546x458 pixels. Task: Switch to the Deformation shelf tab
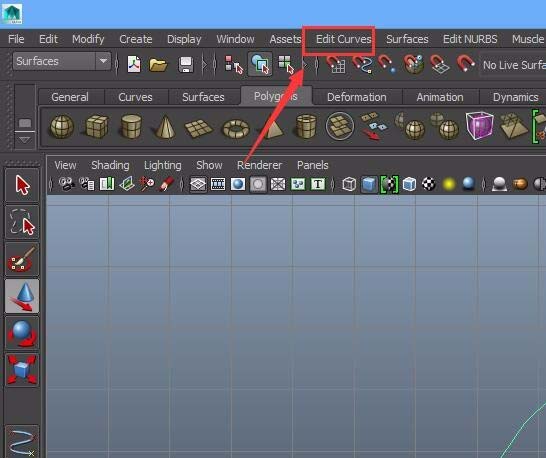pos(357,97)
